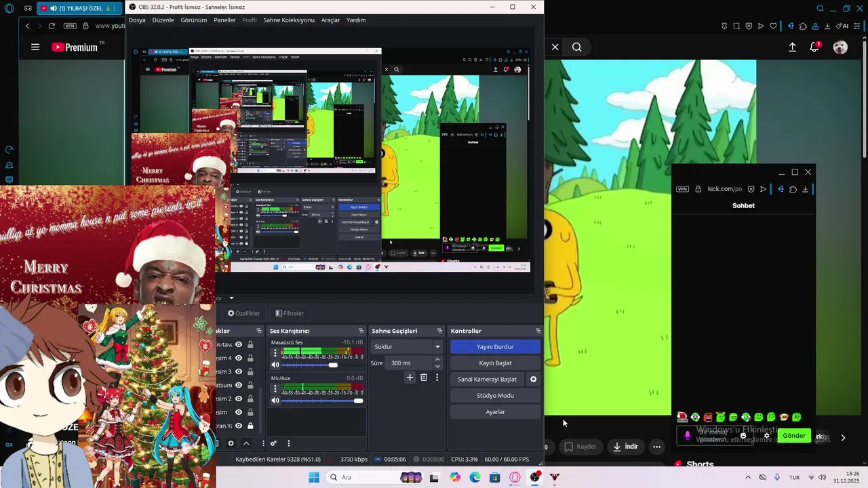Screen dimensions: 868x488
Task: Show hidden tray icons chevron in taskbar
Action: pos(748,477)
